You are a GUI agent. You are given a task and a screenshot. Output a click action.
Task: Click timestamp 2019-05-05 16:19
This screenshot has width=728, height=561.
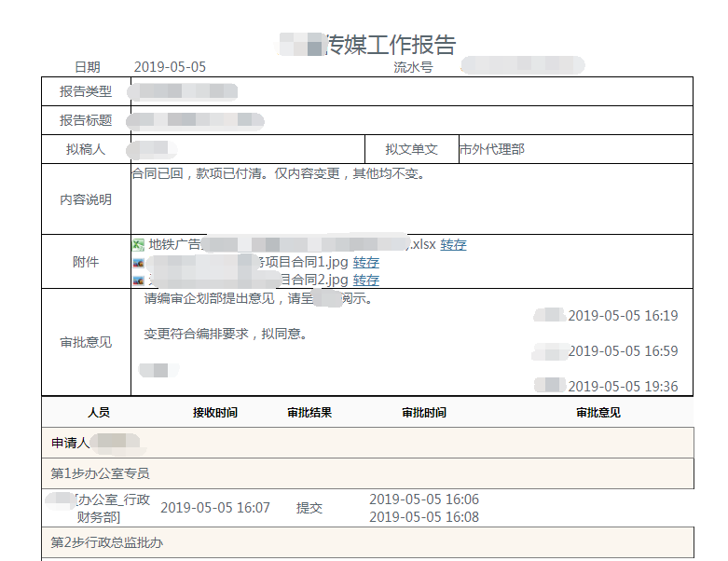(x=623, y=316)
